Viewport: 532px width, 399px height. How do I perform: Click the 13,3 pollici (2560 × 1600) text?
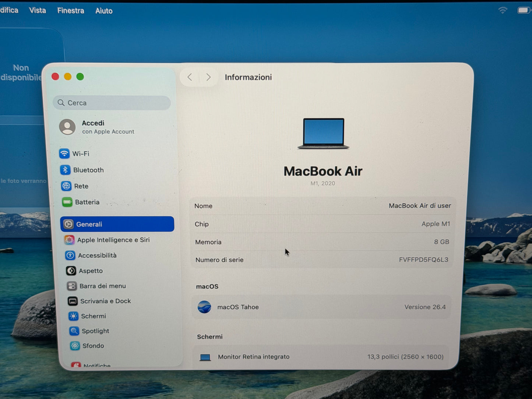(x=405, y=357)
